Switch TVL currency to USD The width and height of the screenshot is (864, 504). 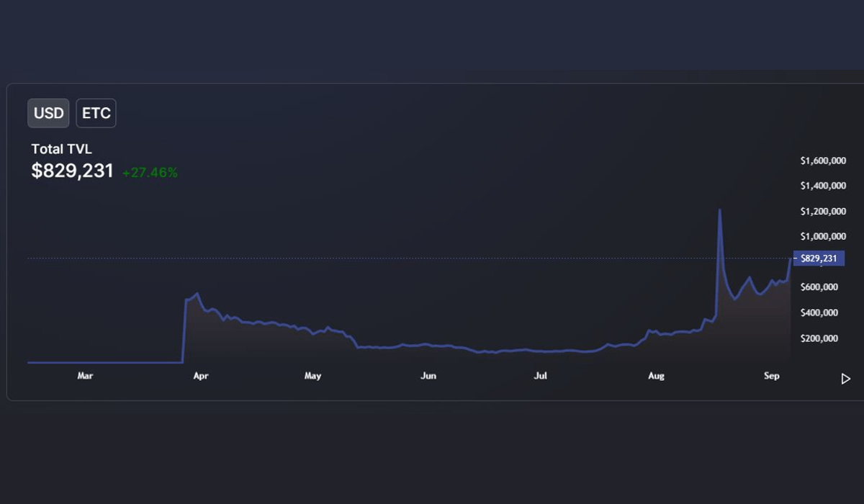pos(48,113)
